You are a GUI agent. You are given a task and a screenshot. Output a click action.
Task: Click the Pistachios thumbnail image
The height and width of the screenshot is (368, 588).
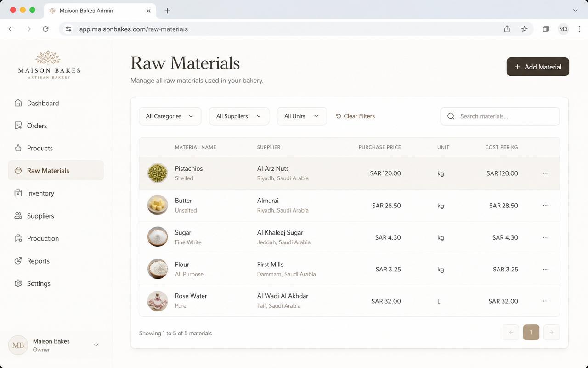pyautogui.click(x=158, y=173)
